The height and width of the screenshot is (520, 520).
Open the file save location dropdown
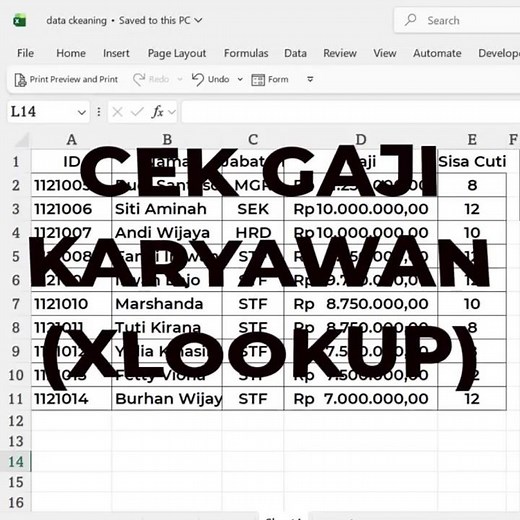click(x=198, y=21)
